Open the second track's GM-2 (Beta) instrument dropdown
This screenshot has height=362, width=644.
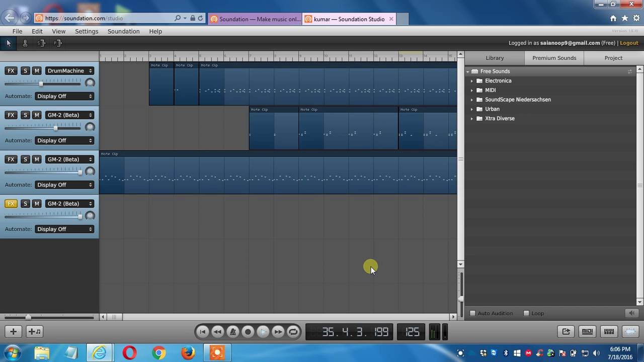pos(69,115)
